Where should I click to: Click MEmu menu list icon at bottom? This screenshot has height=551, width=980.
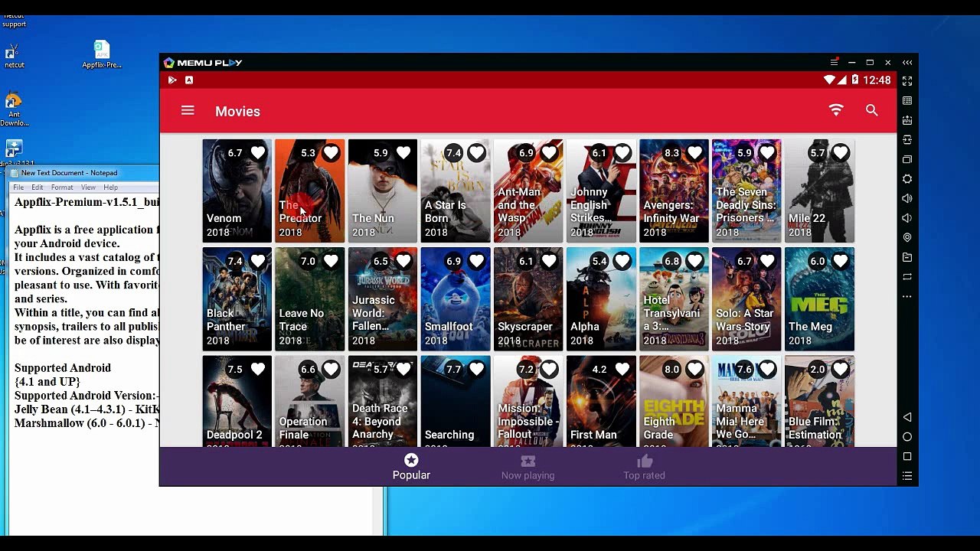[907, 476]
